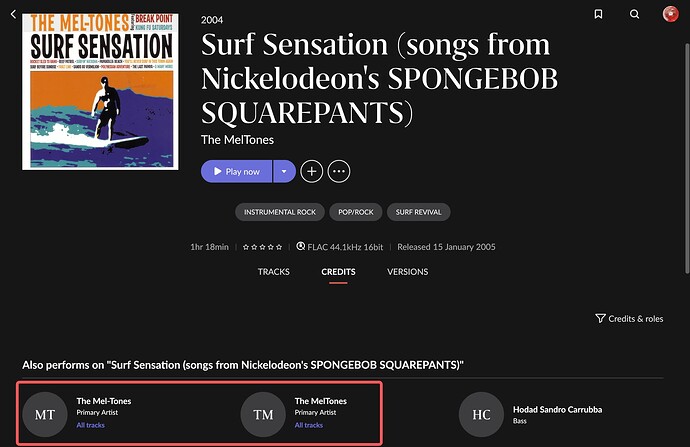This screenshot has width=690, height=447.
Task: Go back using the left arrow
Action: [x=13, y=14]
